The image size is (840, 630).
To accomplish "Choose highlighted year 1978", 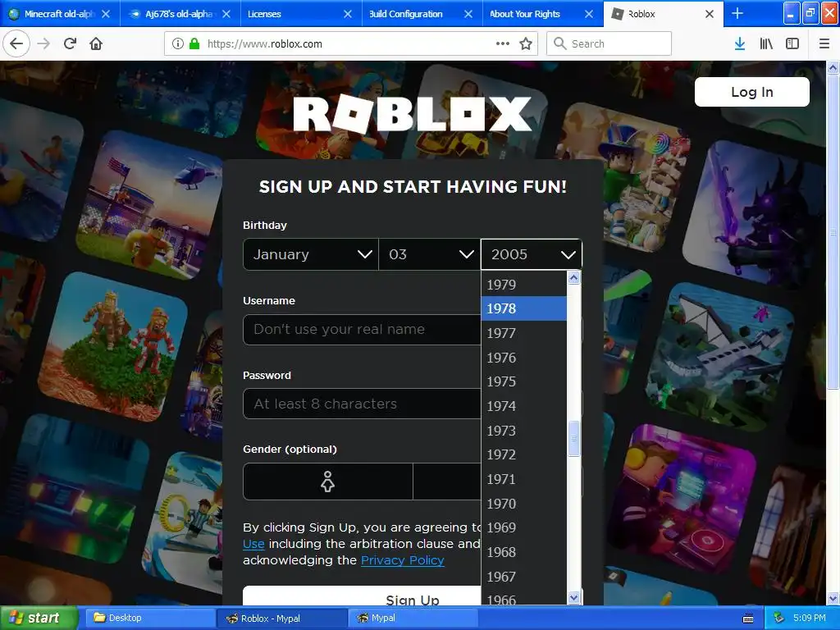I will point(524,308).
